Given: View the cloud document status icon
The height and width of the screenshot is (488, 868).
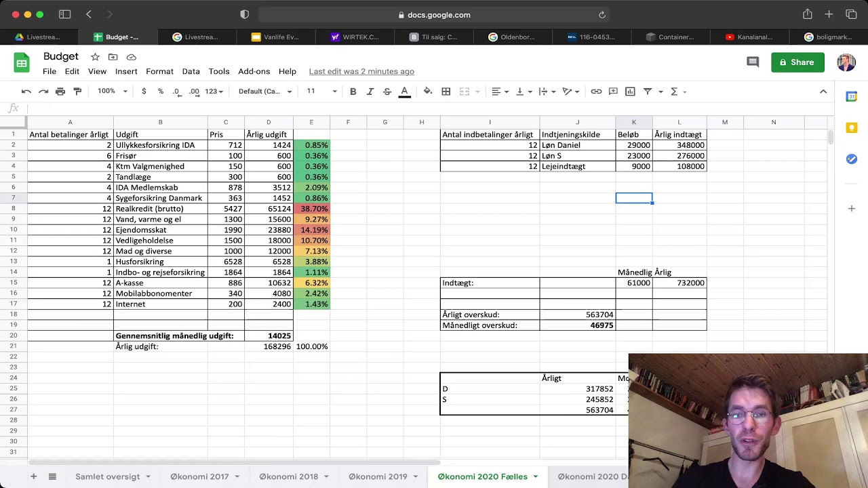Looking at the screenshot, I should point(132,57).
